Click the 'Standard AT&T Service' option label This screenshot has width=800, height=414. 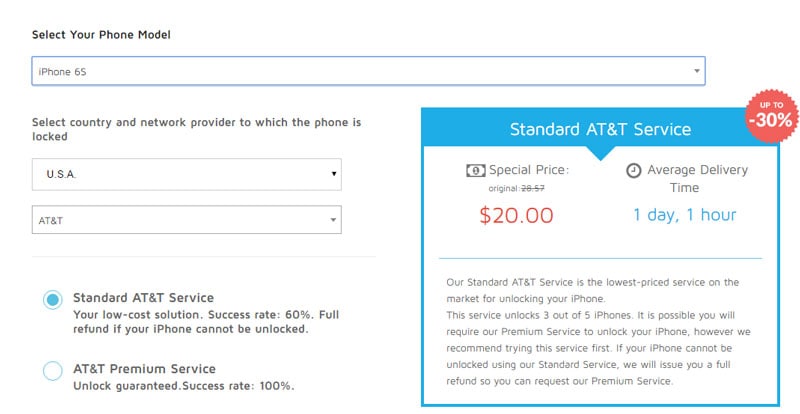(x=143, y=298)
